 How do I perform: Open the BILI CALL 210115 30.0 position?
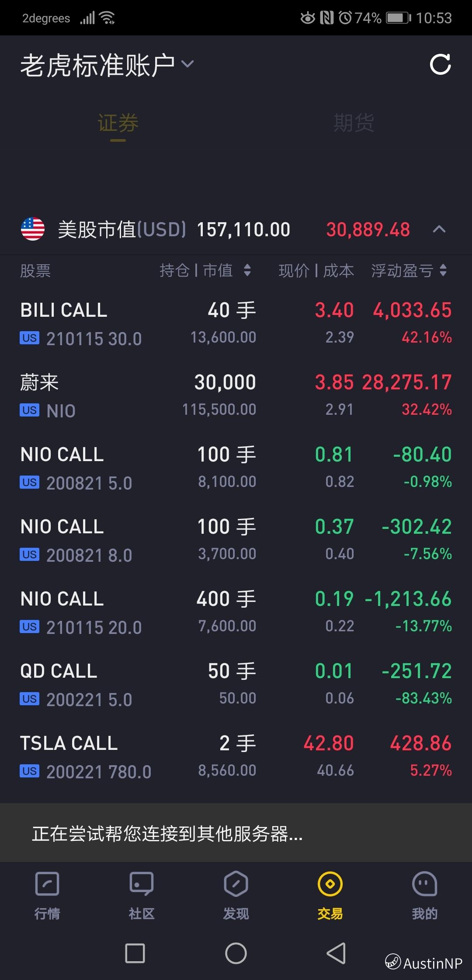(236, 324)
